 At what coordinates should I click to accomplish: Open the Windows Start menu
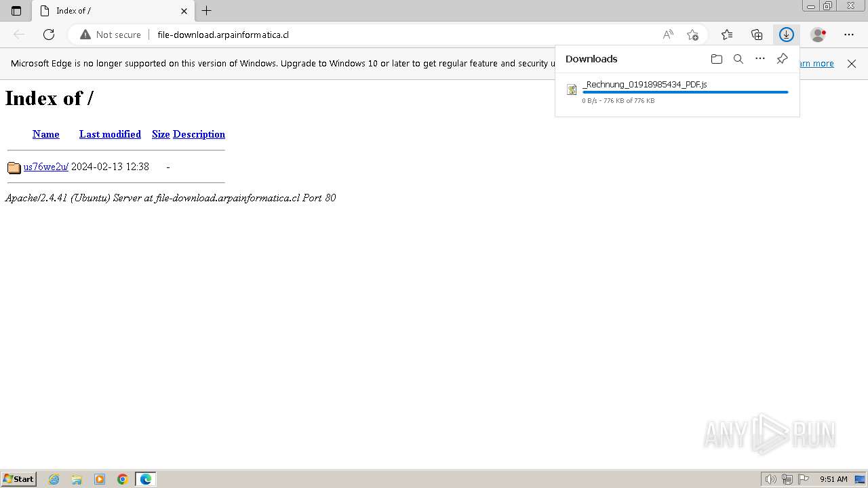point(19,479)
